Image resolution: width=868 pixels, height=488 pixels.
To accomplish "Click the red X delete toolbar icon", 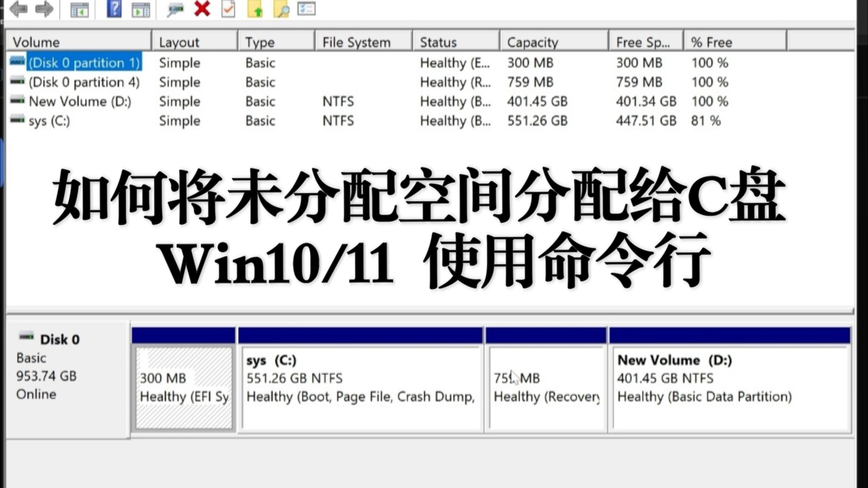I will pos(201,9).
